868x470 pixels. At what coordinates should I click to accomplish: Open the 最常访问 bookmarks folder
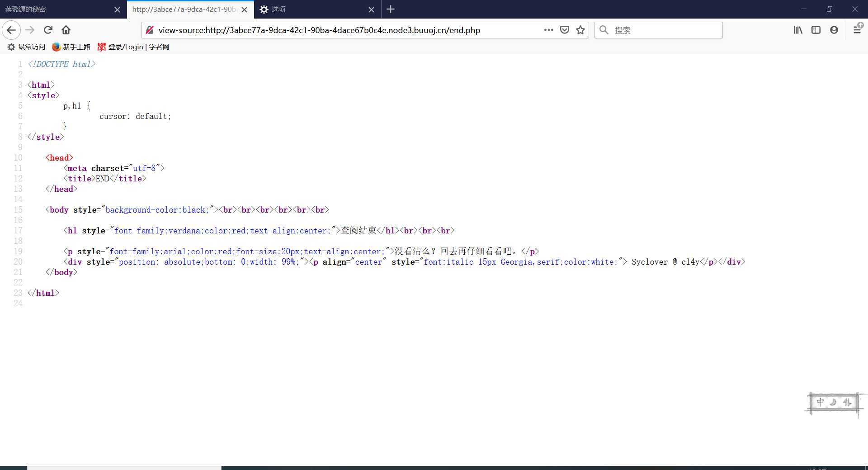(26, 47)
